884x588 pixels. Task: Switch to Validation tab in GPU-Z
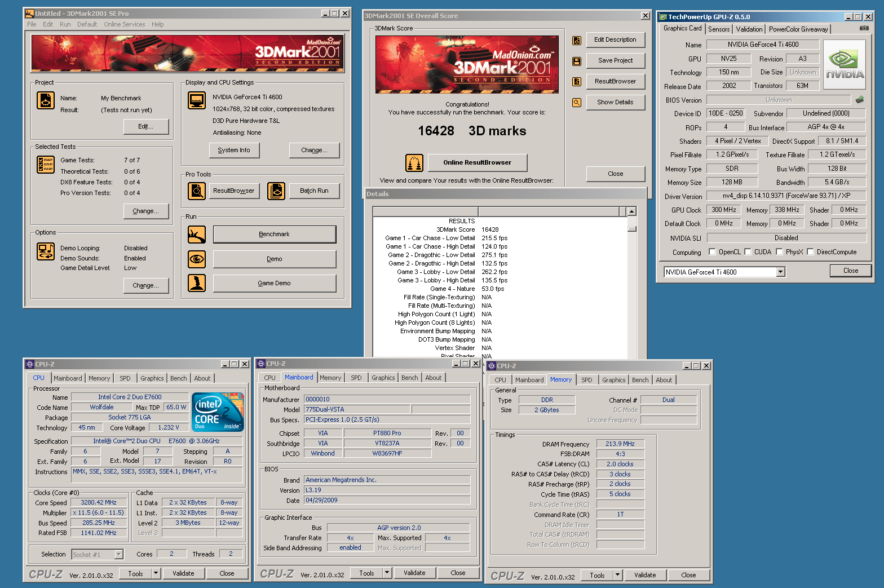pos(749,29)
